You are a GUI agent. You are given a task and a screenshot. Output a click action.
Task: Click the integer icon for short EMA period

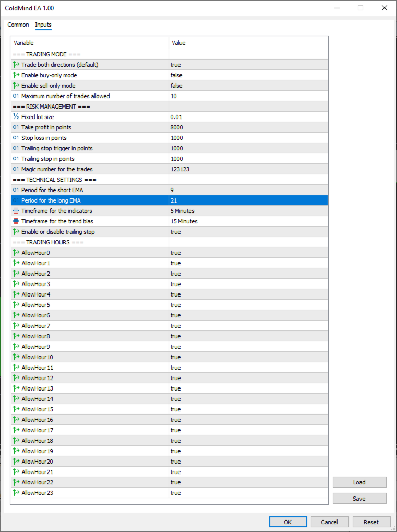[x=16, y=190]
